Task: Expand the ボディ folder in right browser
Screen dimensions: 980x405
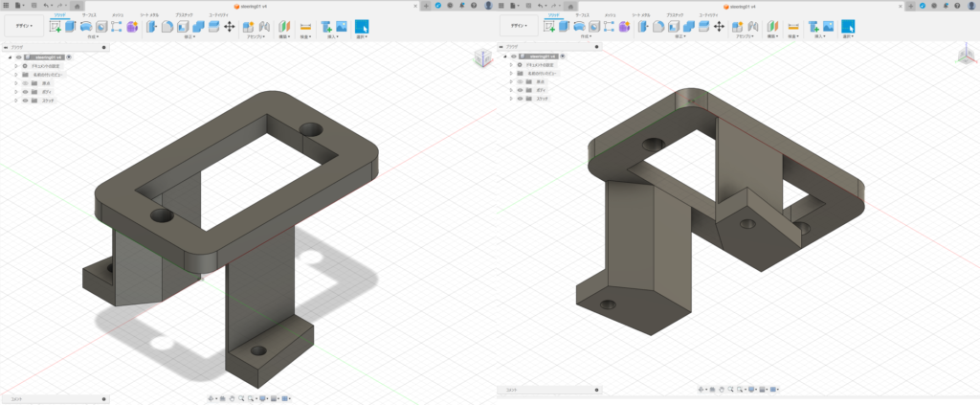Action: pyautogui.click(x=511, y=90)
